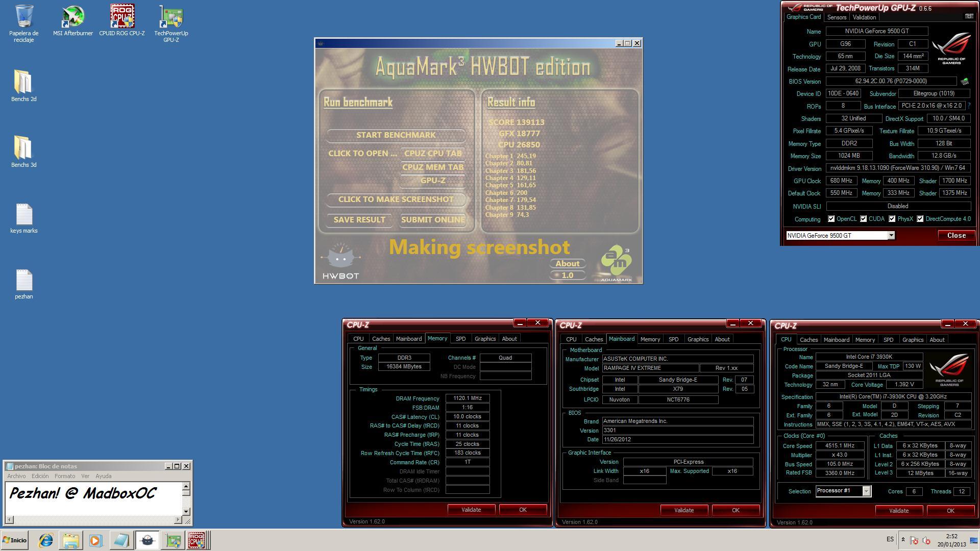Click Notepad text area with Pezhan! @ MadboxOC
Image resolution: width=980 pixels, height=551 pixels.
point(93,498)
